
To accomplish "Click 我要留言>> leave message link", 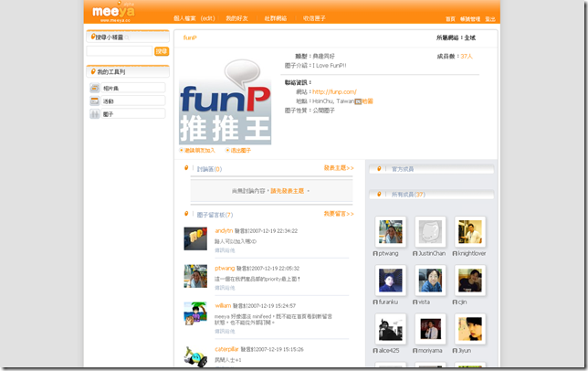I will (339, 214).
